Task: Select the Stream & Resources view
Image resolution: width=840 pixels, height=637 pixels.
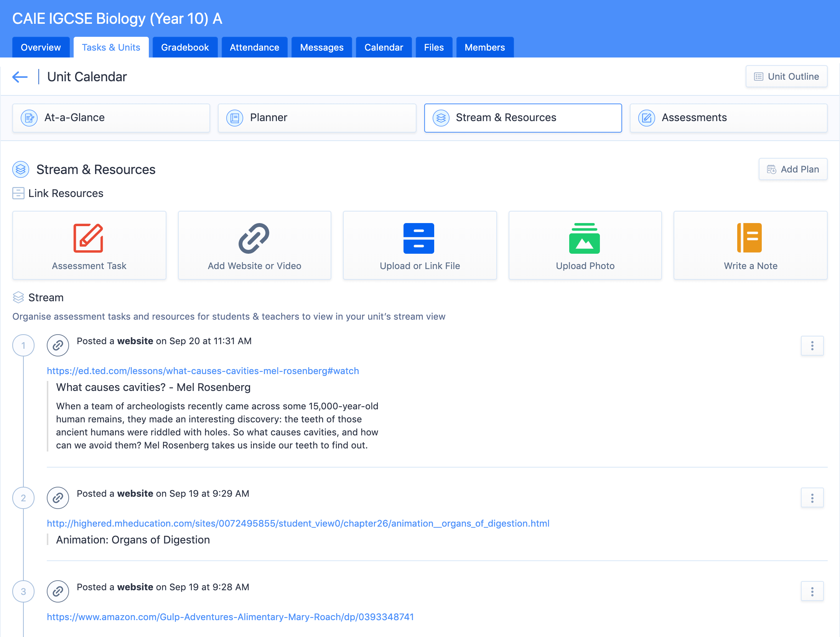Action: 523,118
